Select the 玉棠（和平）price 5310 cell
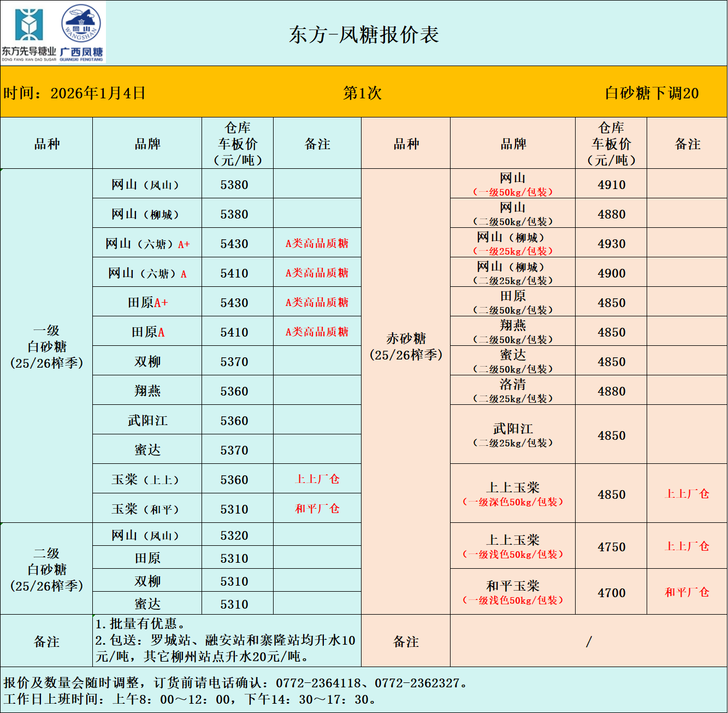728x713 pixels. click(x=234, y=509)
